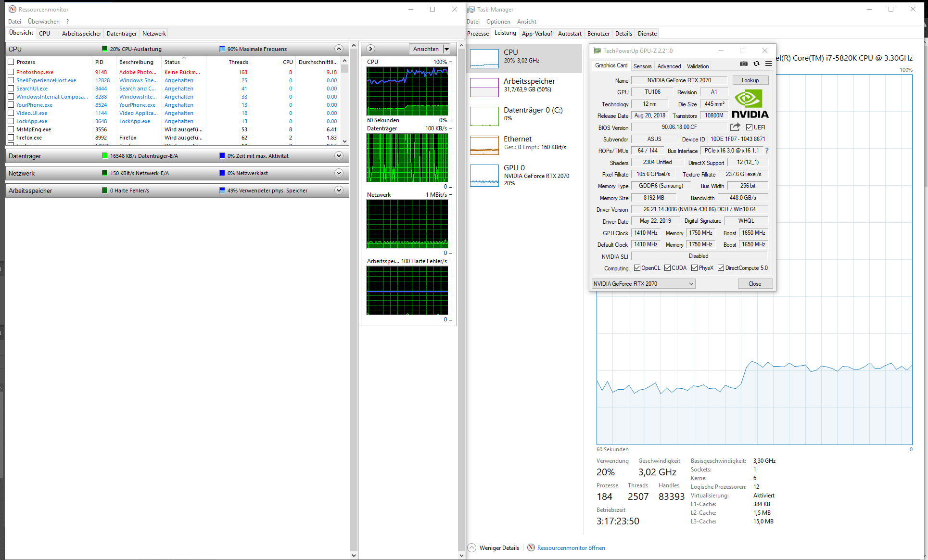Switch to App-Verlauf tab in Task-Manager
The width and height of the screenshot is (928, 560).
[x=537, y=34]
